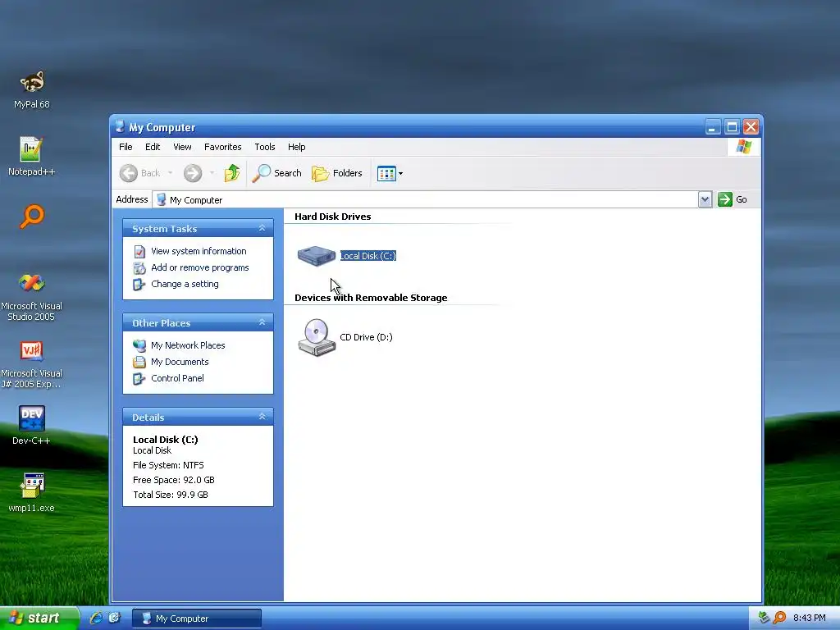Close the My Computer window

751,127
